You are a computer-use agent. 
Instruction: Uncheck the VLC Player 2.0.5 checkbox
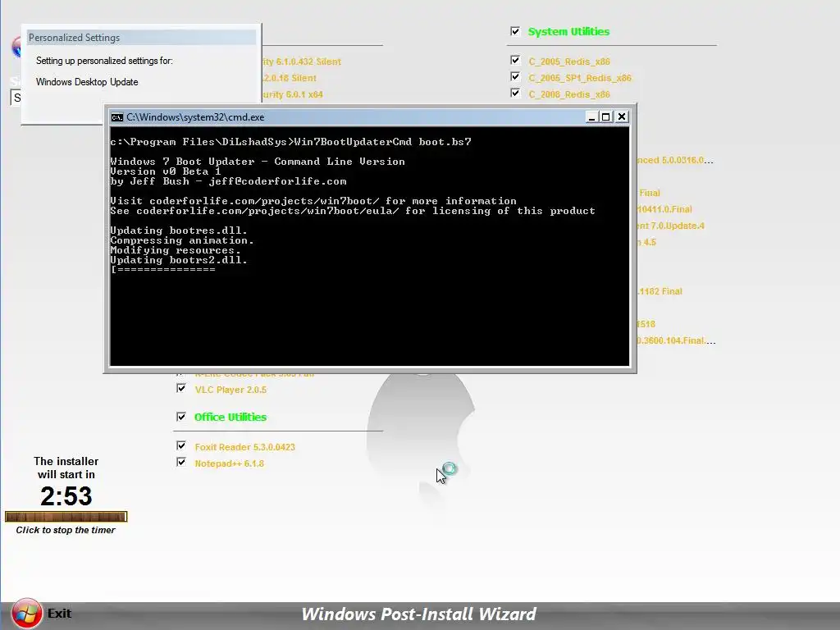pyautogui.click(x=181, y=388)
